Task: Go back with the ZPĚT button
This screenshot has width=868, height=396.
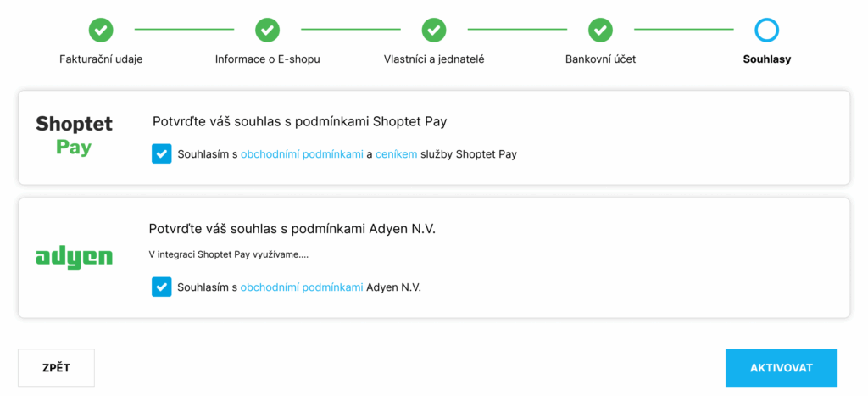Action: [57, 368]
